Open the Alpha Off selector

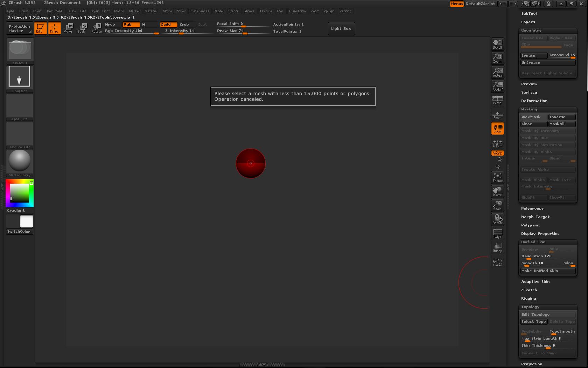pyautogui.click(x=20, y=107)
